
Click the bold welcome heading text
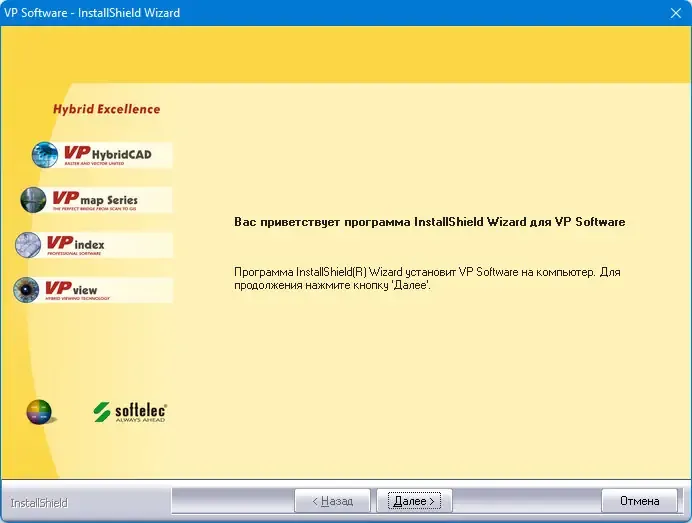(x=429, y=222)
